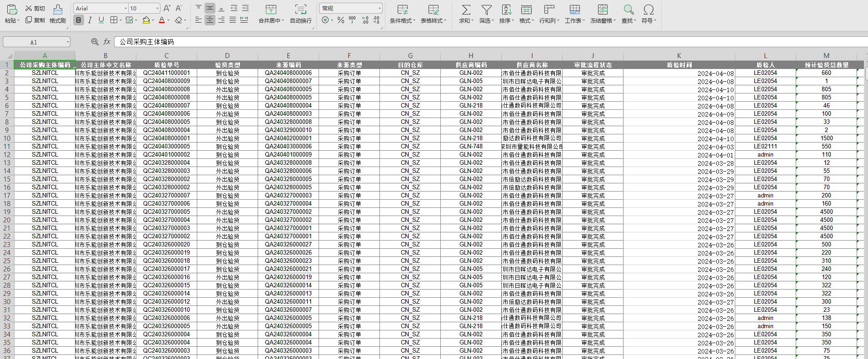Click the Conditional Formatting (条件格式) icon
This screenshot has height=359, width=868.
click(402, 10)
